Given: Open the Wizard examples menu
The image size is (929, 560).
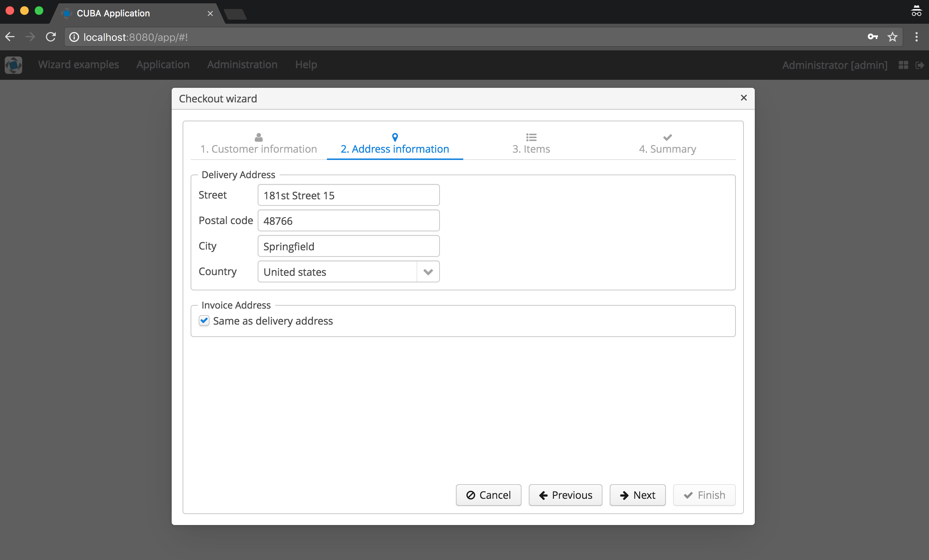Looking at the screenshot, I should (x=78, y=65).
